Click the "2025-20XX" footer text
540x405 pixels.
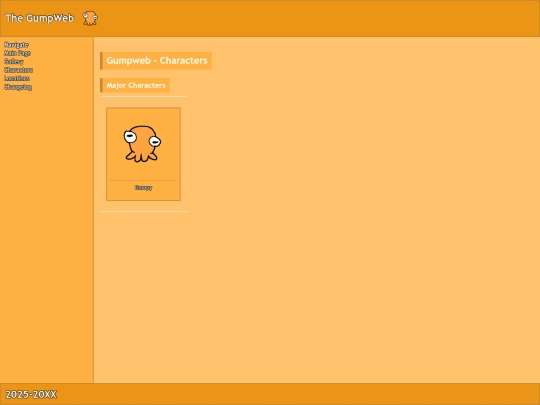pos(31,394)
